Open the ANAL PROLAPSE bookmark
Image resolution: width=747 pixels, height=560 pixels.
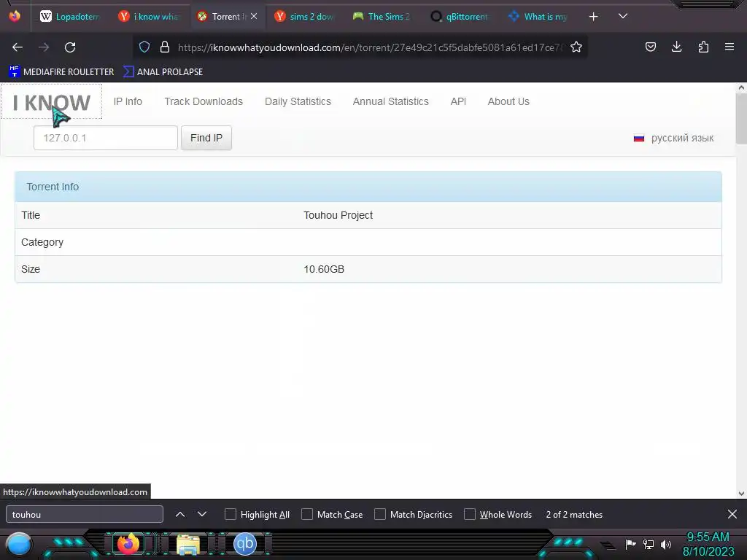(x=163, y=72)
